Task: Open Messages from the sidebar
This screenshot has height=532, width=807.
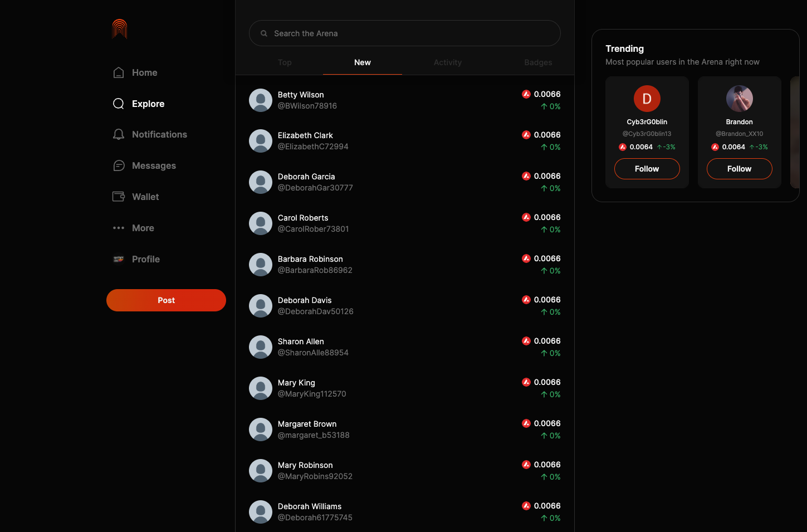Action: [x=153, y=165]
